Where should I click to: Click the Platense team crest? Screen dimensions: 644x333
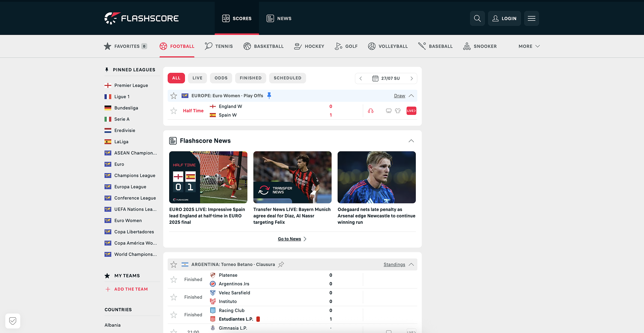coord(213,275)
